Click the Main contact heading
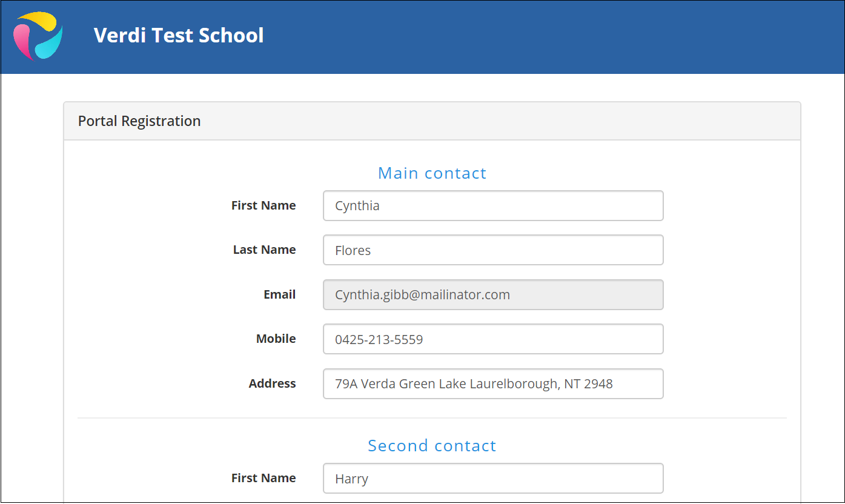This screenshot has width=845, height=504. [x=432, y=173]
